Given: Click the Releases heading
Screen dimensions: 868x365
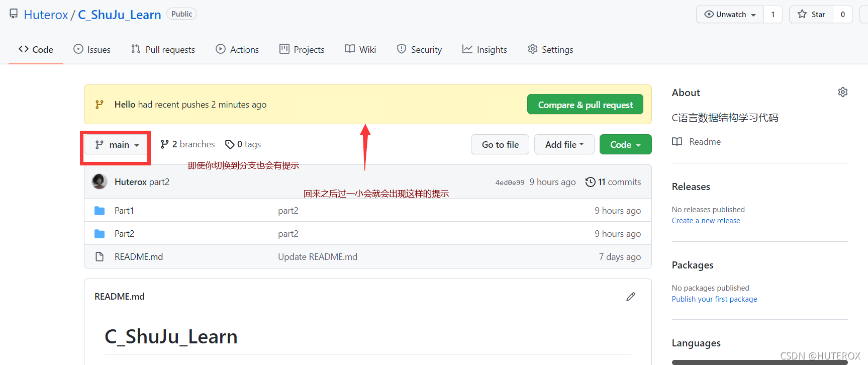Looking at the screenshot, I should pos(691,187).
